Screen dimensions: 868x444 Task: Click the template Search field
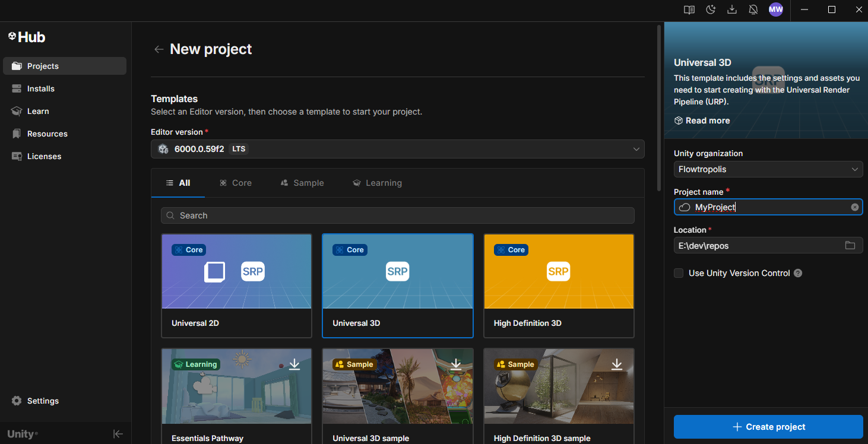pos(397,215)
